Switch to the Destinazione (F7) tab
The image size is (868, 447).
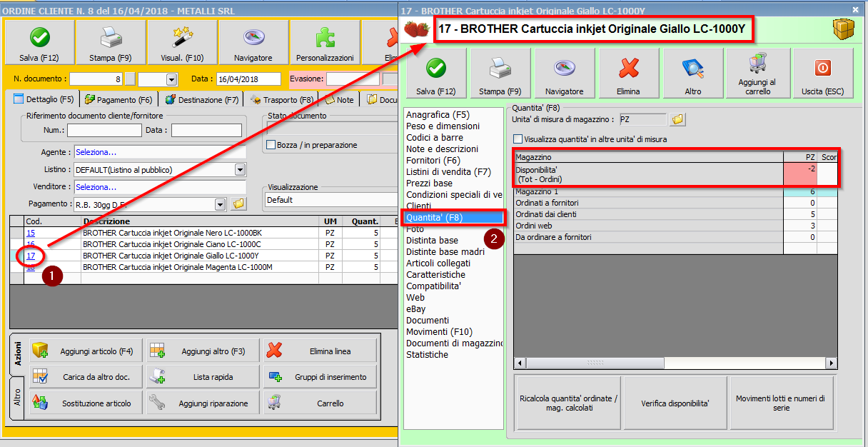tap(202, 100)
